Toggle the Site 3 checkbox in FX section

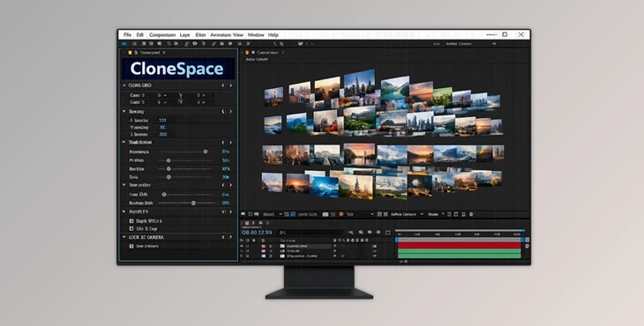tap(131, 228)
